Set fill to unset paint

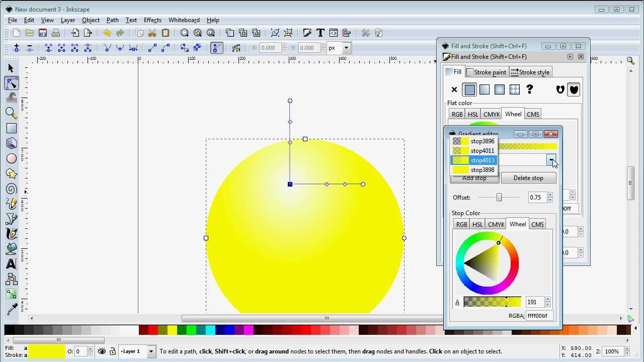coord(529,89)
